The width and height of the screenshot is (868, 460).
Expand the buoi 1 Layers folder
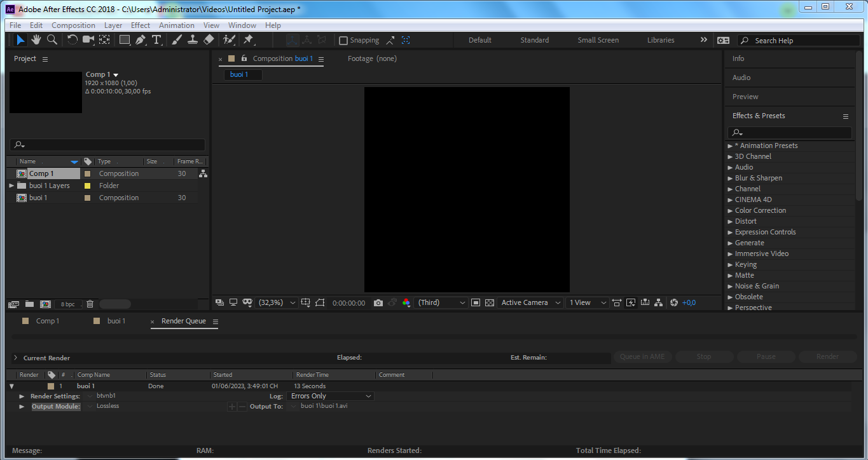pos(11,186)
